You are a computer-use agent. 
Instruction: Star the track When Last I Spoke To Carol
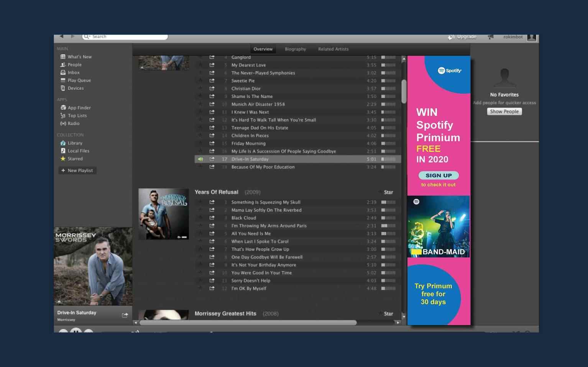click(200, 241)
